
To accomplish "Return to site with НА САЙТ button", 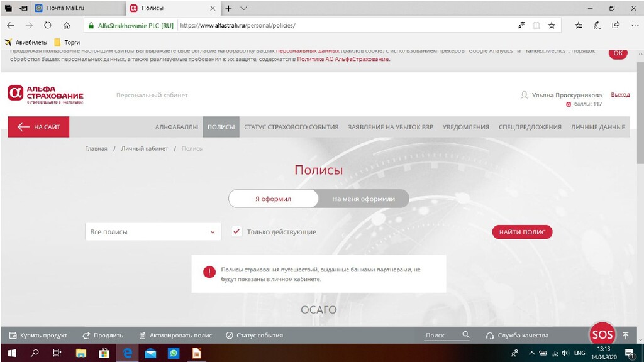I will [x=38, y=127].
